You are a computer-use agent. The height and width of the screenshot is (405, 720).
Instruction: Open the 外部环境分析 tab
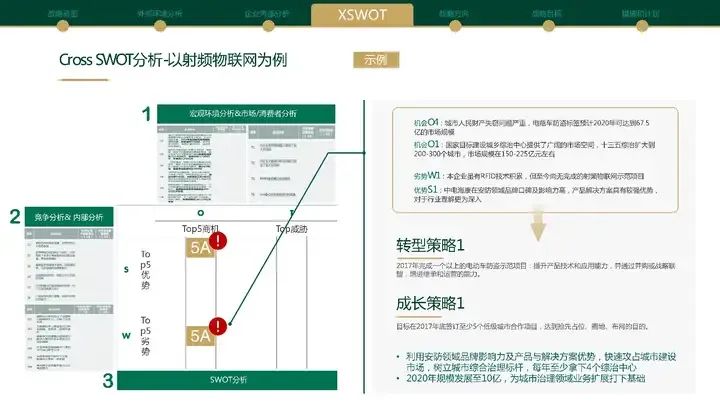click(x=159, y=13)
